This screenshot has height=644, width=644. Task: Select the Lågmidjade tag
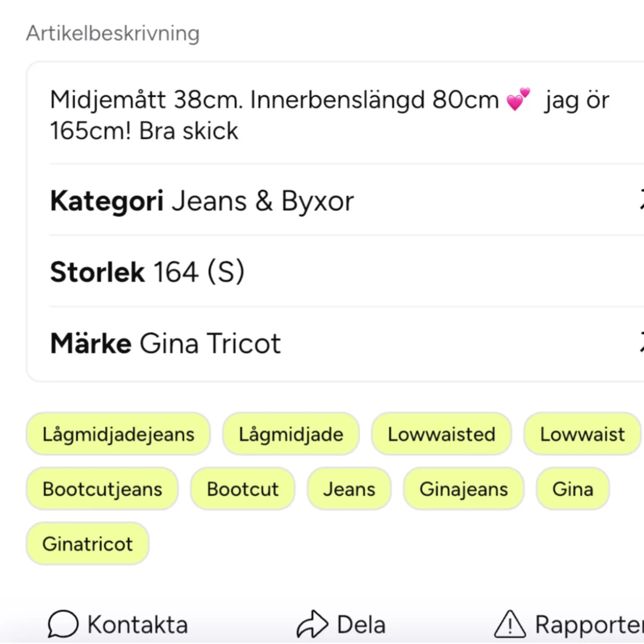(x=291, y=434)
